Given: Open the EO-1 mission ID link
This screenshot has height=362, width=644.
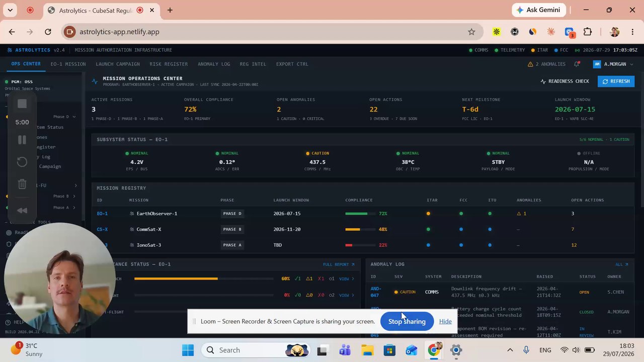Looking at the screenshot, I should (x=102, y=214).
